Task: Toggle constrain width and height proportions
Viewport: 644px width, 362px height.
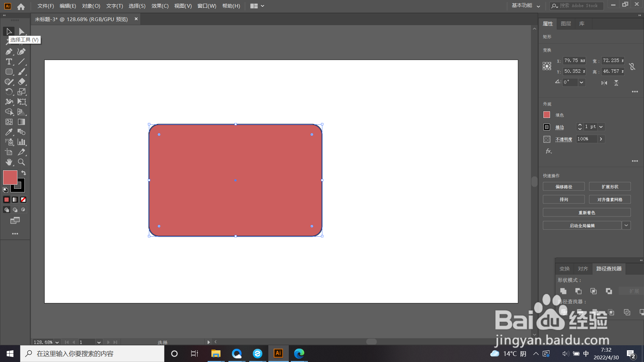Action: coord(632,66)
